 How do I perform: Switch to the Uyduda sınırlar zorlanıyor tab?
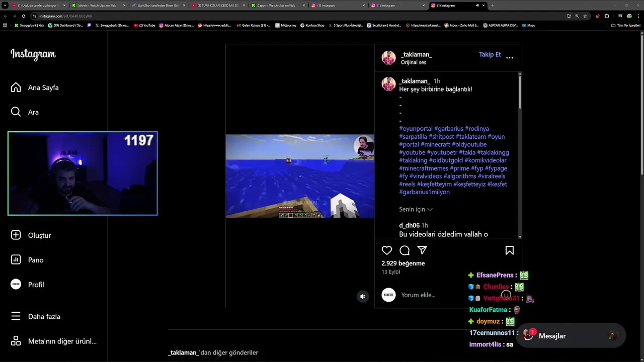38,6
